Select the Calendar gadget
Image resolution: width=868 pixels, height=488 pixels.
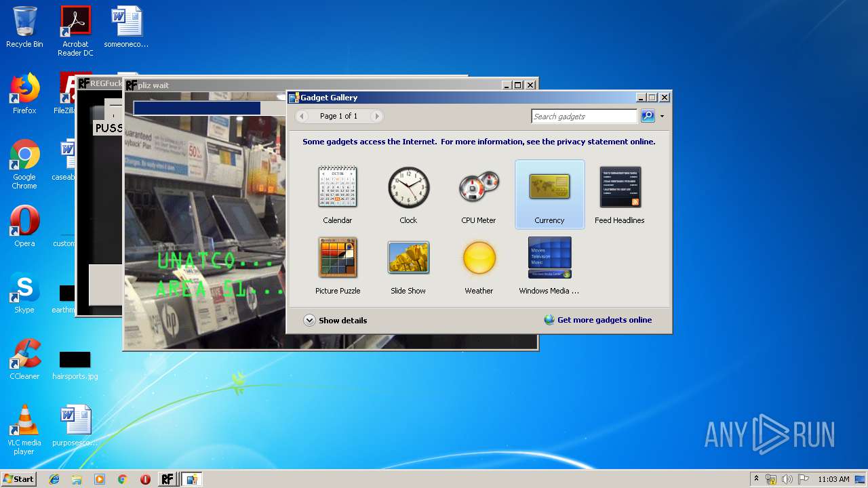337,195
